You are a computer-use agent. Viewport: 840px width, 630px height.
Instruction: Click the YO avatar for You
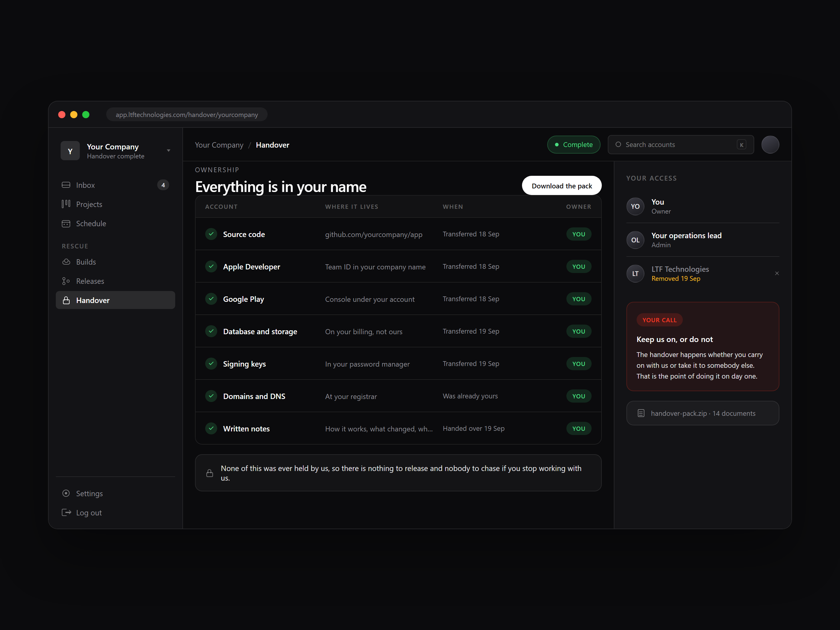pyautogui.click(x=635, y=207)
